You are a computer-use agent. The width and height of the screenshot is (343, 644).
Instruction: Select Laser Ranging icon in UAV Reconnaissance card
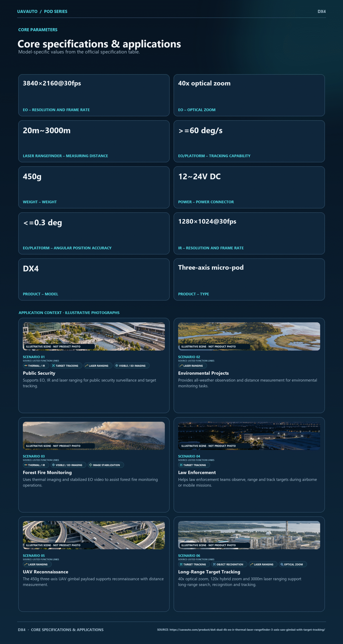(26, 565)
